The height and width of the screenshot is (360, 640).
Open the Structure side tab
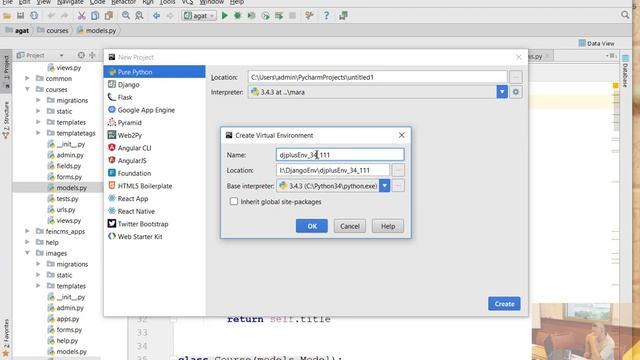click(x=6, y=120)
